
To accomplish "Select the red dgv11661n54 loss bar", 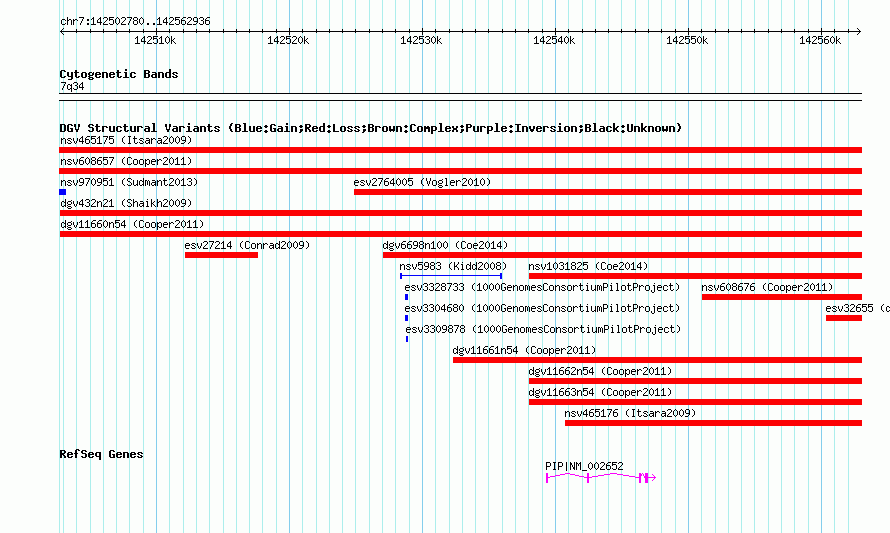I will point(657,360).
